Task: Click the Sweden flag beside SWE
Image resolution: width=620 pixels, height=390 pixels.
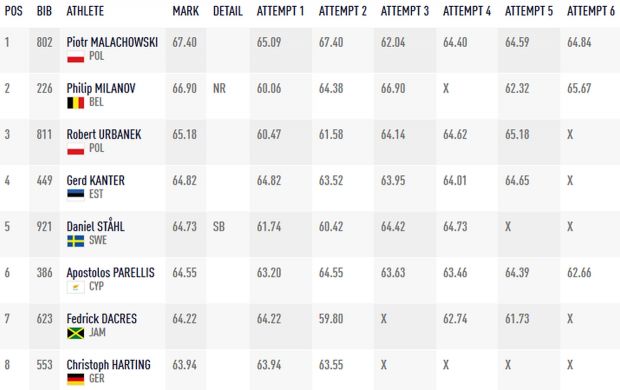Action: click(x=76, y=241)
